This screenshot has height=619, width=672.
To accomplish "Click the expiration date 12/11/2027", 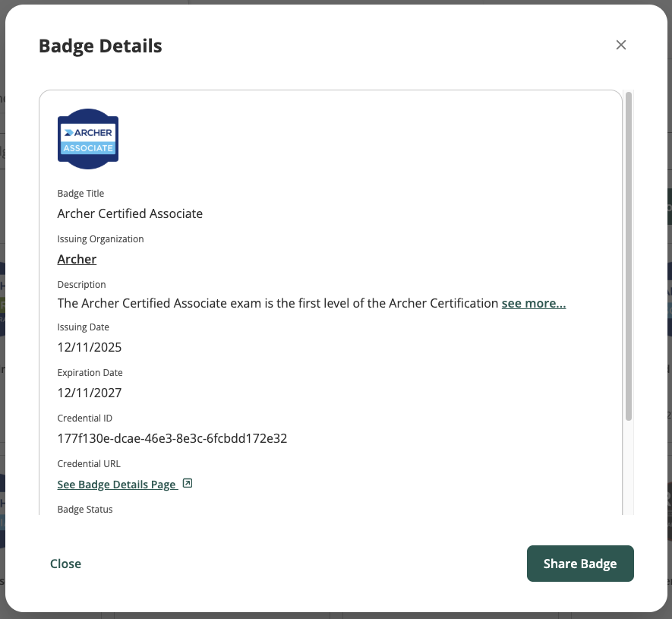I will [x=90, y=393].
